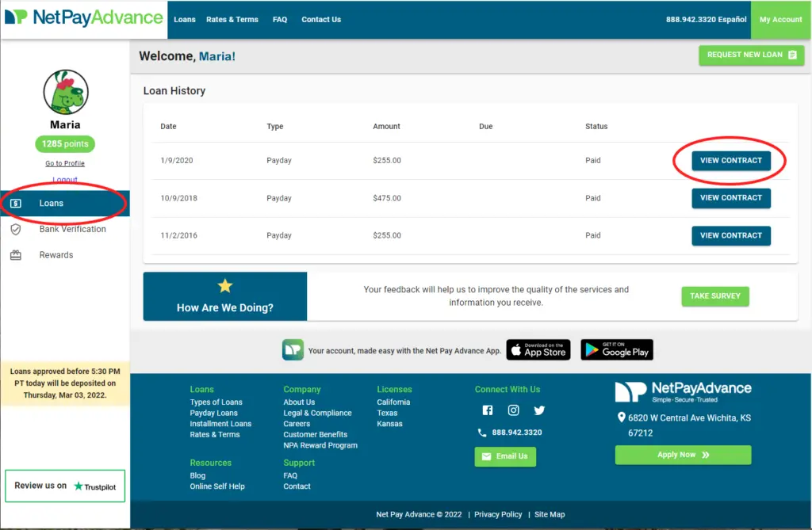Image resolution: width=812 pixels, height=530 pixels.
Task: Switch language with Español link
Action: 732,20
